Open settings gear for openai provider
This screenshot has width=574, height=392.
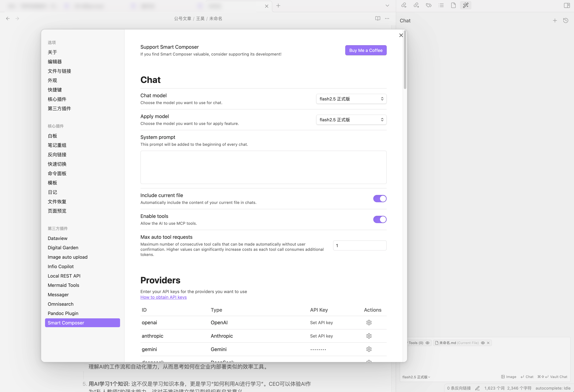(x=369, y=323)
